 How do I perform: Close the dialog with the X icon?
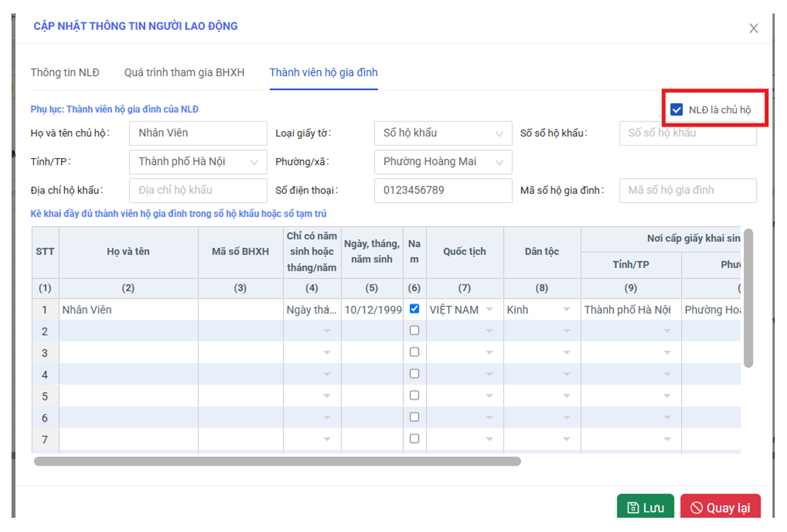tap(753, 28)
